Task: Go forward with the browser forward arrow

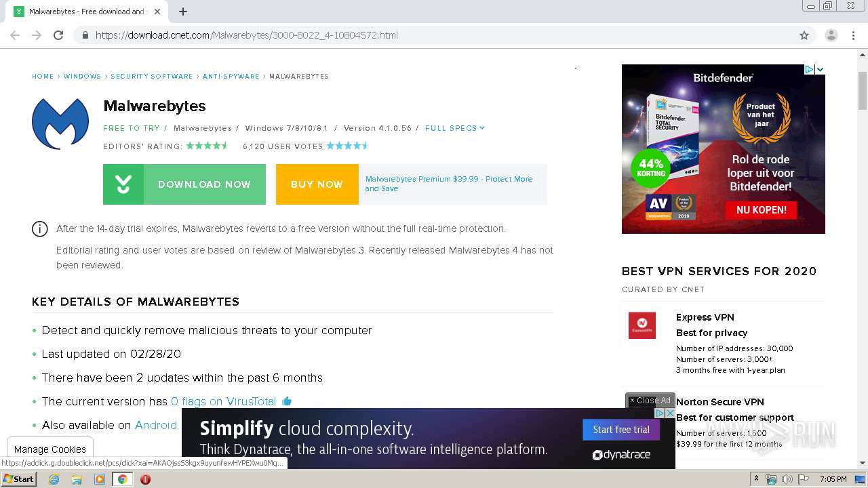Action: 37,35
